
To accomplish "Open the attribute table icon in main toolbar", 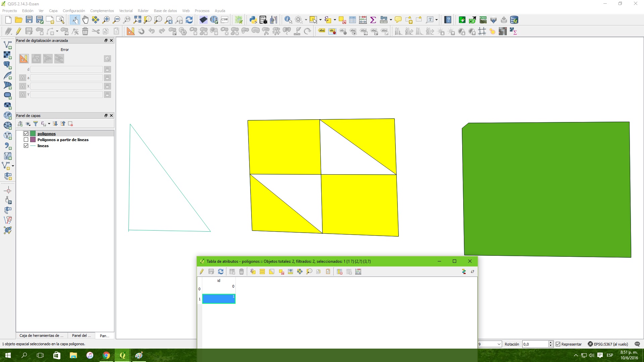I will pyautogui.click(x=353, y=20).
